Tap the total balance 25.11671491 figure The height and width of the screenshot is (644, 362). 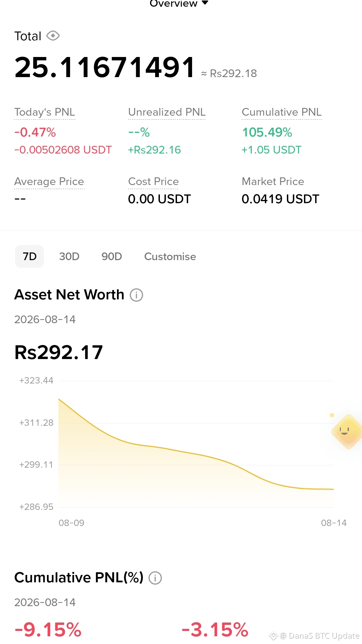pos(105,67)
